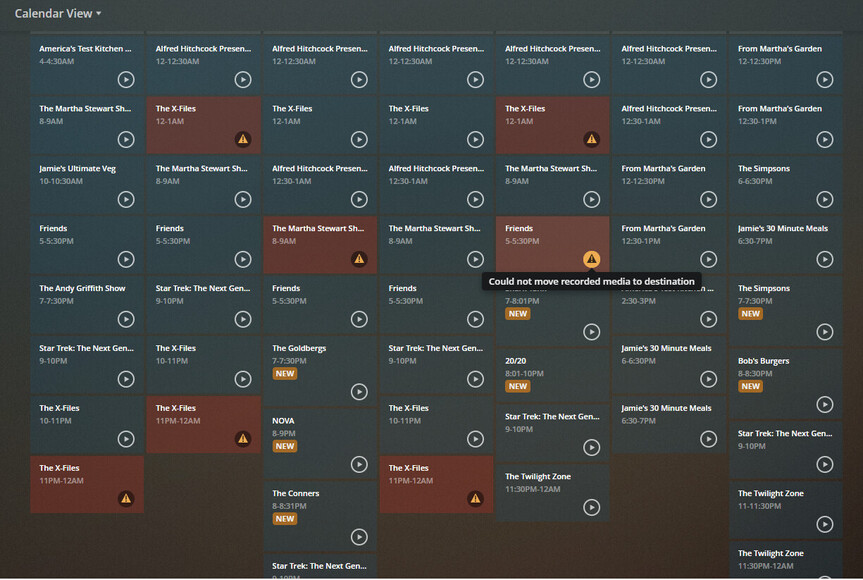Click NEW badge on Bob's Burgers
Screen dimensions: 863x580
[751, 386]
